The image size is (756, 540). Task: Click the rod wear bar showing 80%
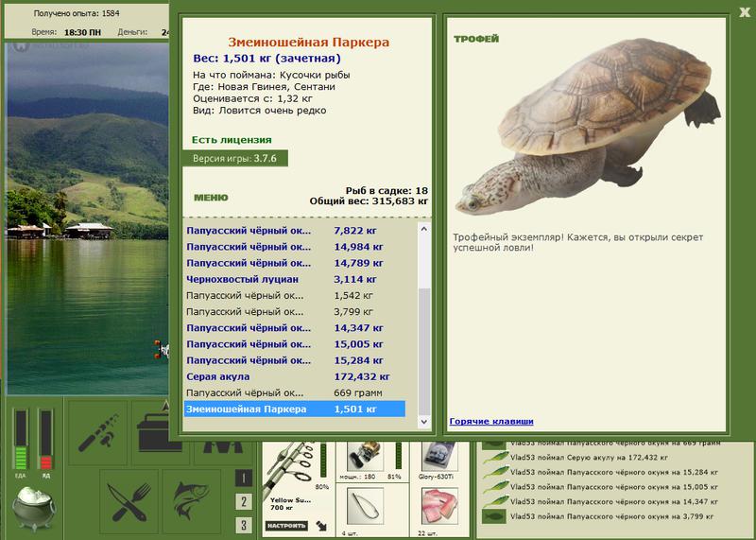[x=323, y=461]
